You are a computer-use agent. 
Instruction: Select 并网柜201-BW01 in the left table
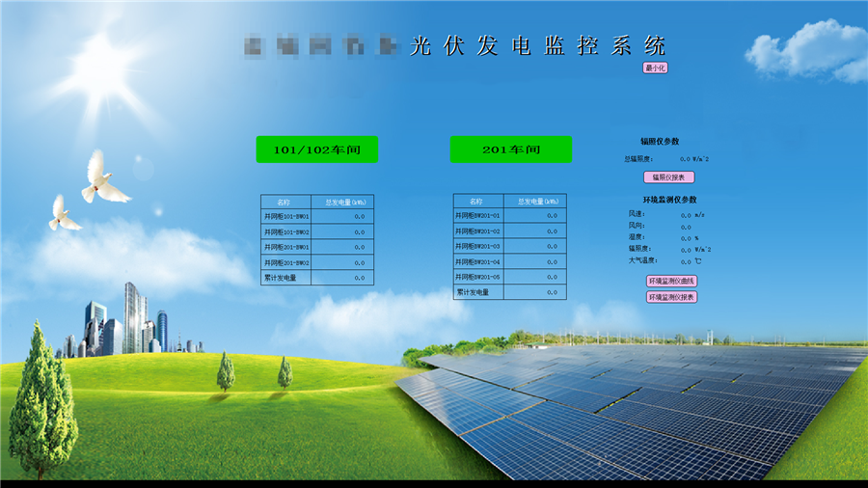point(286,247)
